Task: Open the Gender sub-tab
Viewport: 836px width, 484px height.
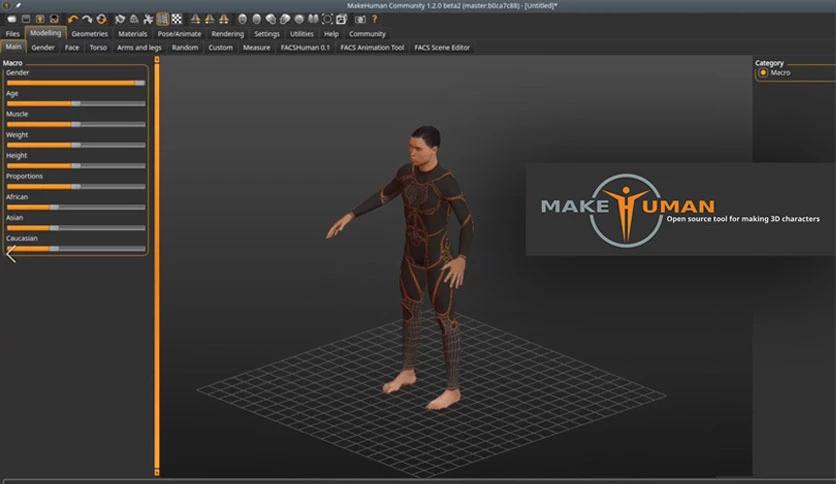Action: (43, 47)
